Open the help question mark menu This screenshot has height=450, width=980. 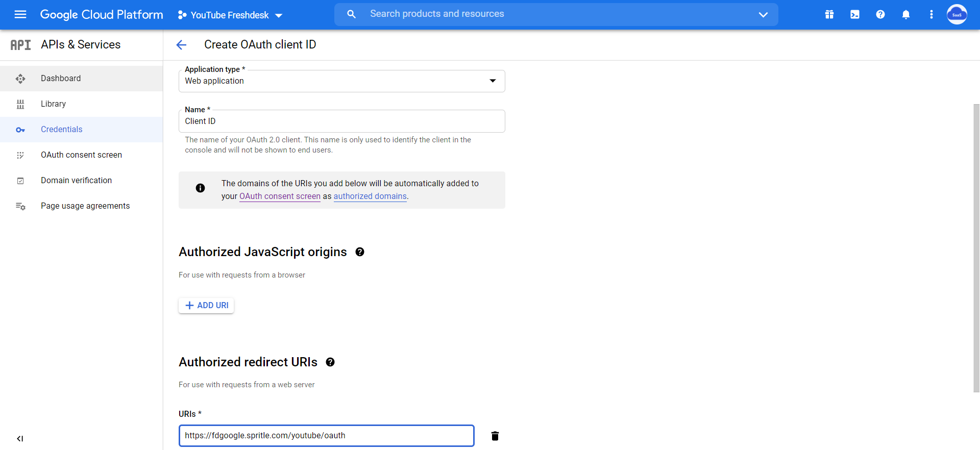[880, 14]
